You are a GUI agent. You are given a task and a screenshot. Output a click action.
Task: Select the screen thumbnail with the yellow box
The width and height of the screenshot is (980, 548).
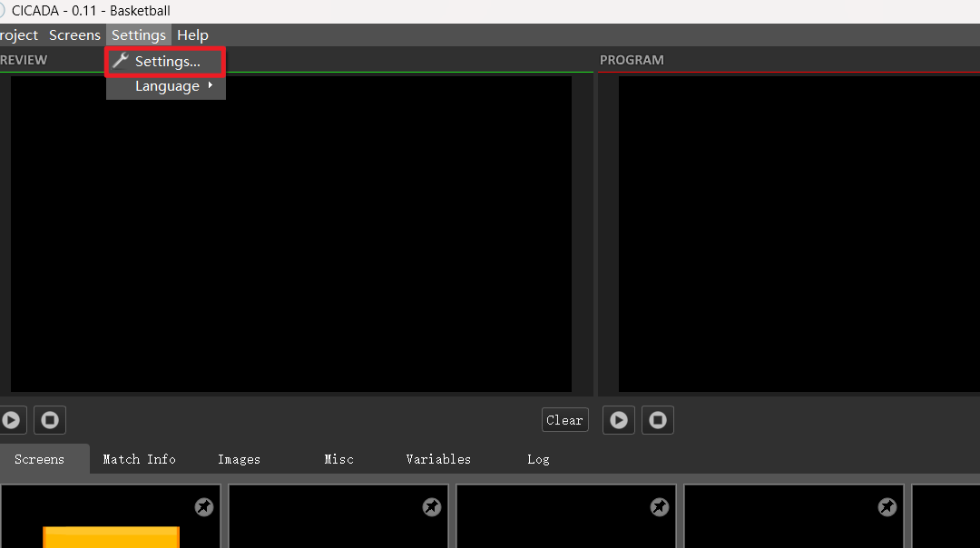tap(110, 526)
